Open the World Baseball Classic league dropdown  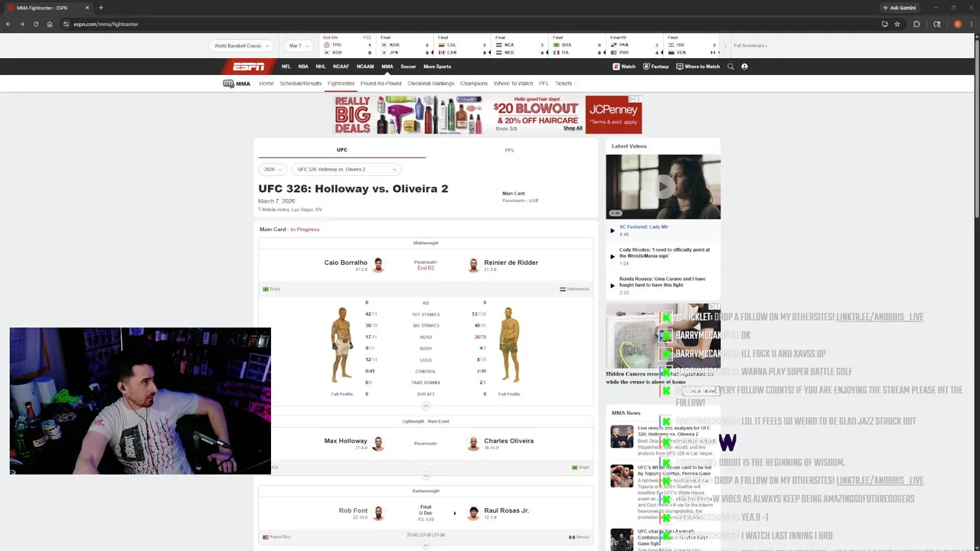coord(240,46)
